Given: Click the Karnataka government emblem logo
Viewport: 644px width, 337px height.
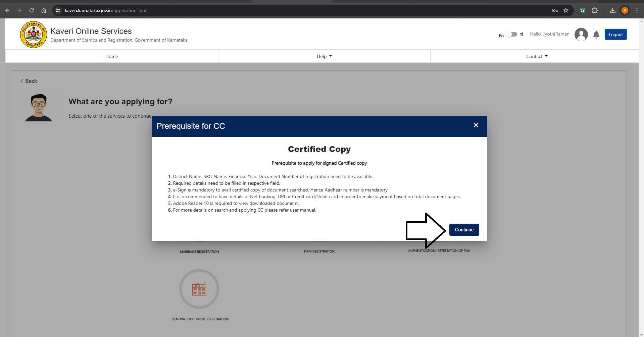Looking at the screenshot, I should pyautogui.click(x=33, y=35).
